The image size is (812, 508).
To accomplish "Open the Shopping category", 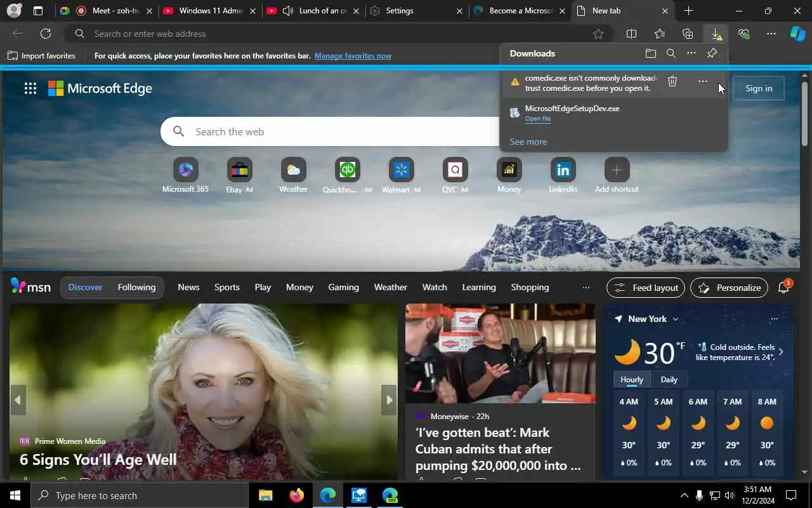I will [x=530, y=288].
